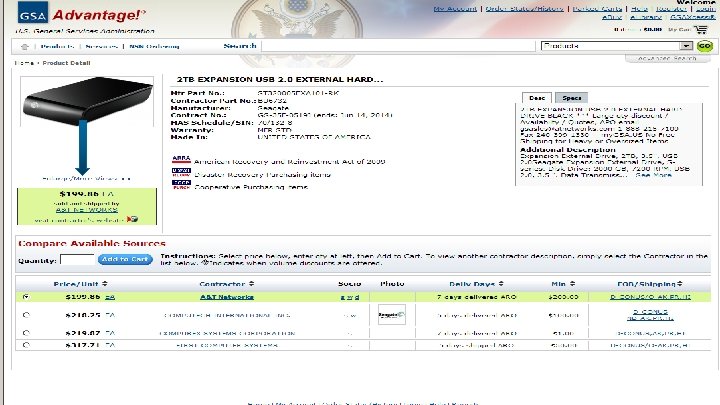Click the Add to Cart button
The image size is (720, 405).
tap(125, 259)
